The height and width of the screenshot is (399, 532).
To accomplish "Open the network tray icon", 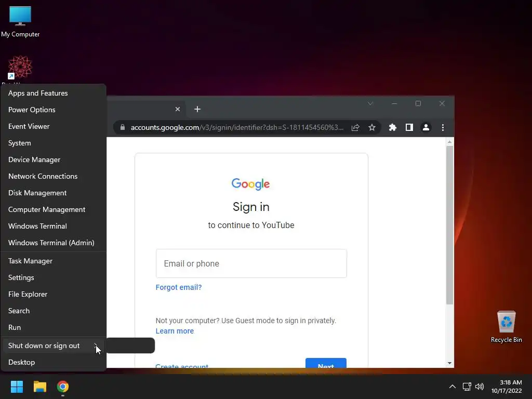I will (467, 387).
